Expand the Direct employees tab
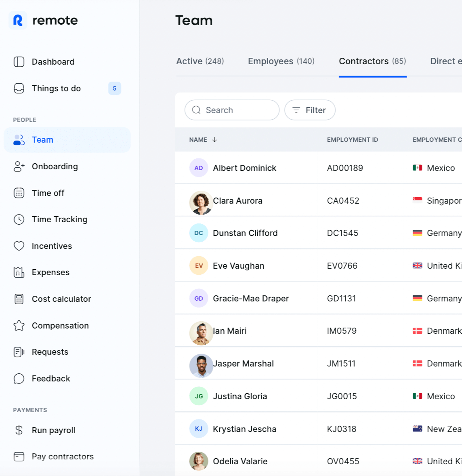Screen dimensions: 462x476 [445, 61]
